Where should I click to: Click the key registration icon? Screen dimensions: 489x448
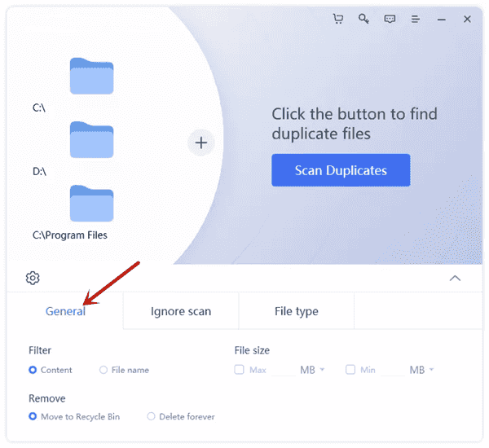tap(363, 19)
